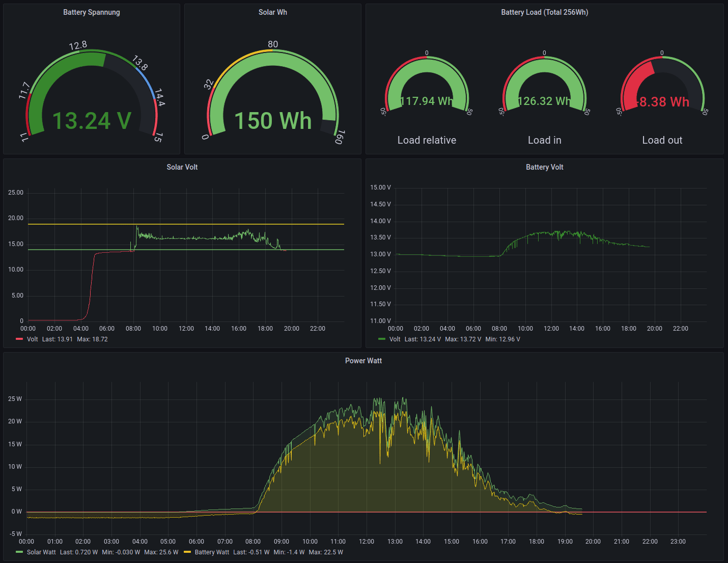728x563 pixels.
Task: Toggle the Solar Watt series in legend
Action: (x=41, y=552)
